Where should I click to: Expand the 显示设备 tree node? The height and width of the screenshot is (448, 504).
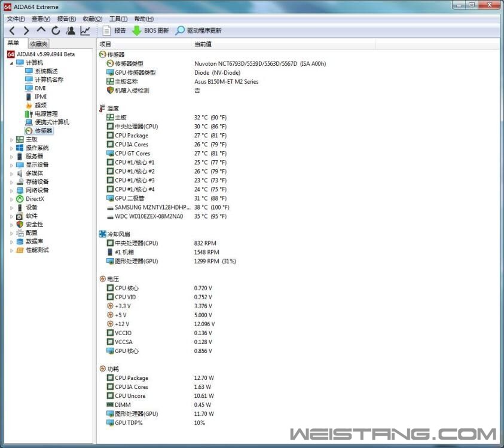coord(11,165)
